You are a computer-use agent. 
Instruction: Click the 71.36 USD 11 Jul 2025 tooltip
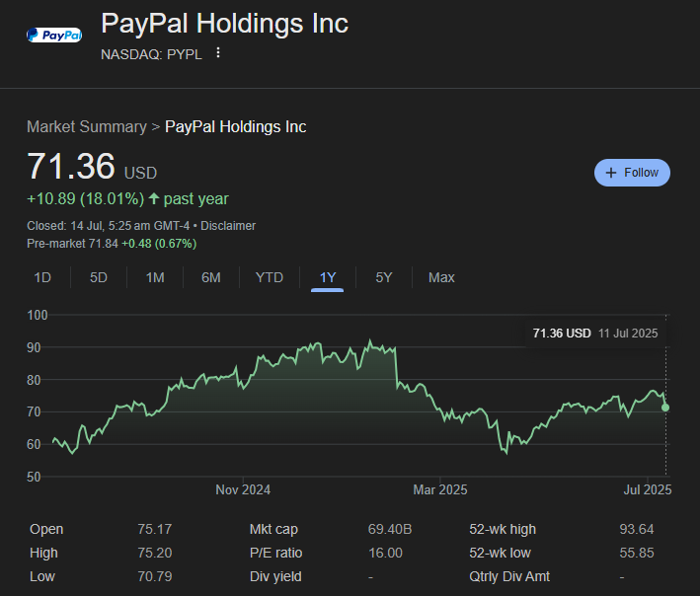(x=595, y=334)
